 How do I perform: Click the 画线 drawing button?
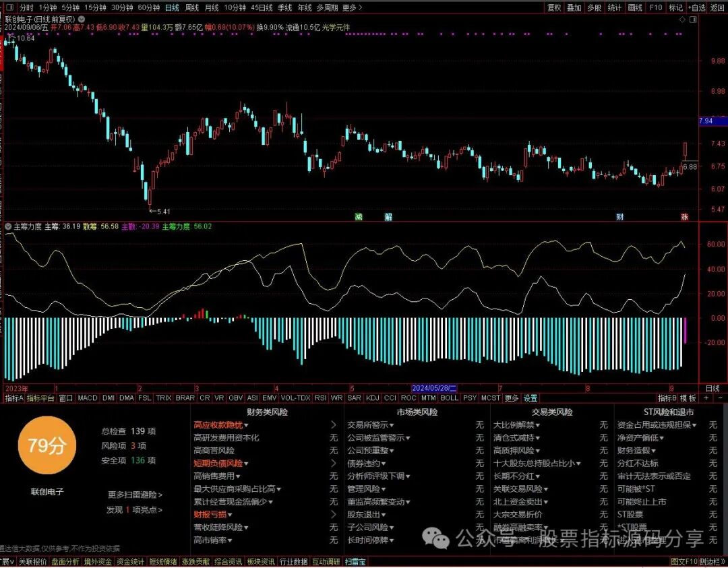[x=635, y=7]
